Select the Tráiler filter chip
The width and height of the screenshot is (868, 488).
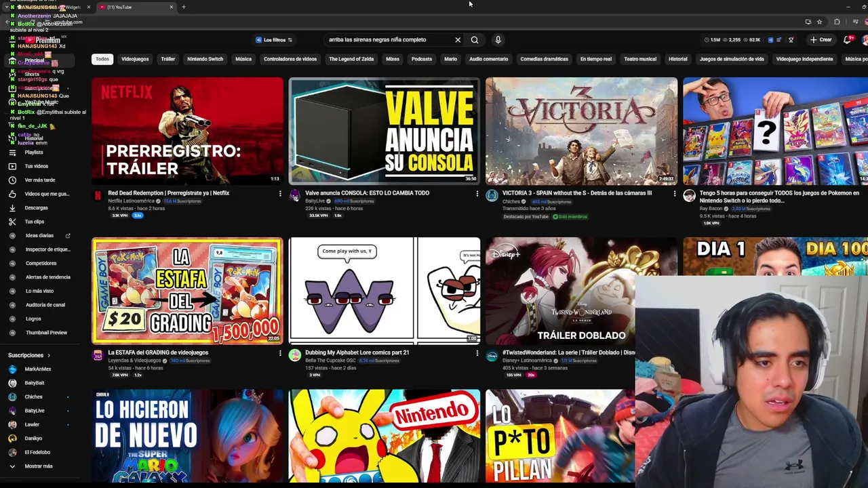coord(168,59)
